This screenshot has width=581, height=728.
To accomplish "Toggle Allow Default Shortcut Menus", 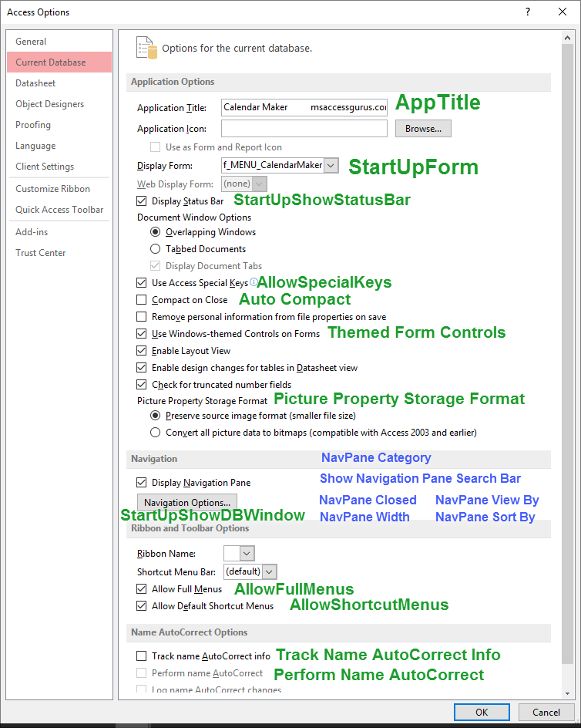I will (x=142, y=606).
